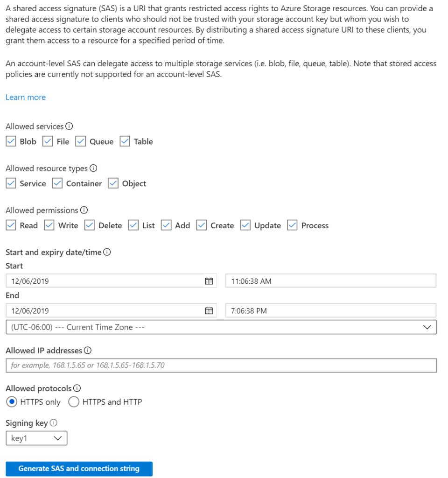Disable the Delete permission checkbox
Viewport: 448px width, 478px height.
coord(90,225)
